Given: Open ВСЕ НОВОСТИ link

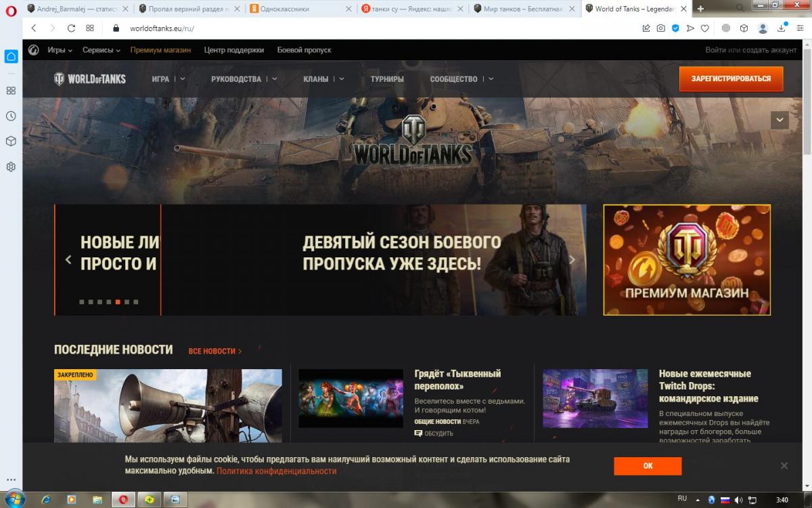Looking at the screenshot, I should (215, 351).
